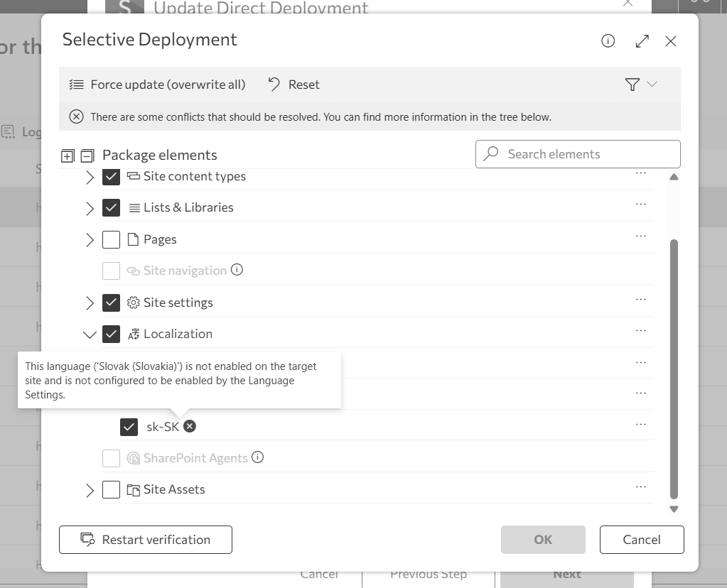The width and height of the screenshot is (727, 588).
Task: Open the more options for Site settings
Action: click(640, 300)
